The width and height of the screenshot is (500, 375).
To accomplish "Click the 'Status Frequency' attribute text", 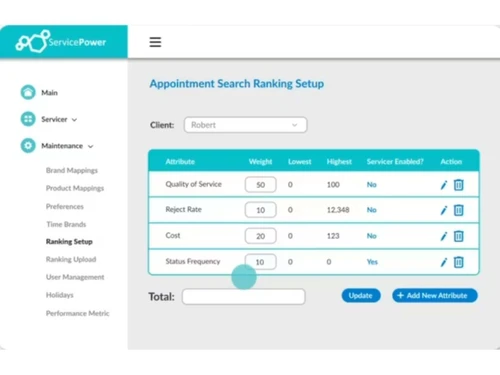I will (x=193, y=262).
